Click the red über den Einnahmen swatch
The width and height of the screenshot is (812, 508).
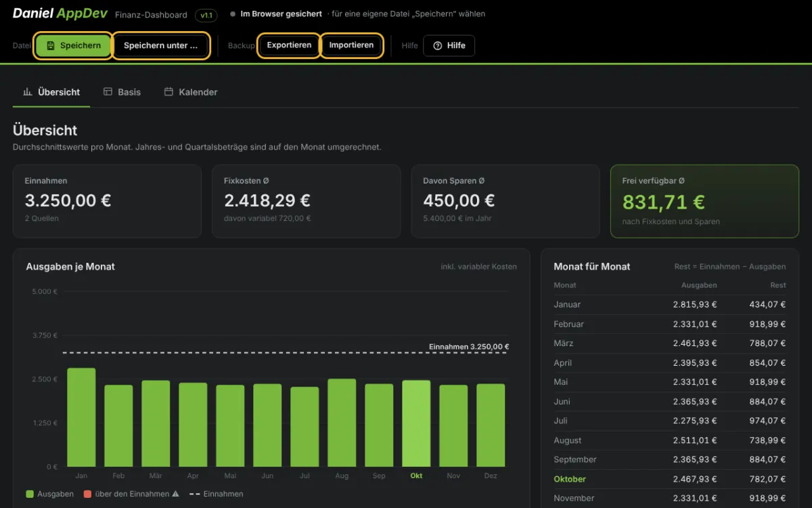click(x=88, y=494)
